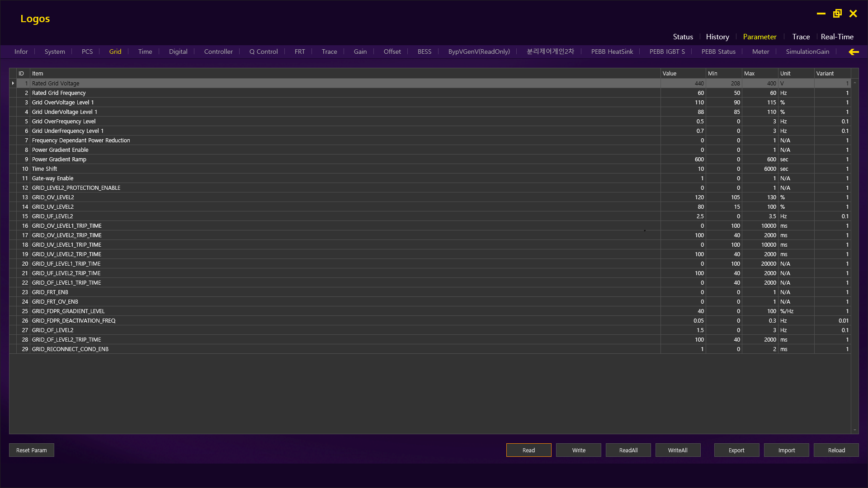
Task: Switch to the Real-Time view
Action: [x=837, y=37]
